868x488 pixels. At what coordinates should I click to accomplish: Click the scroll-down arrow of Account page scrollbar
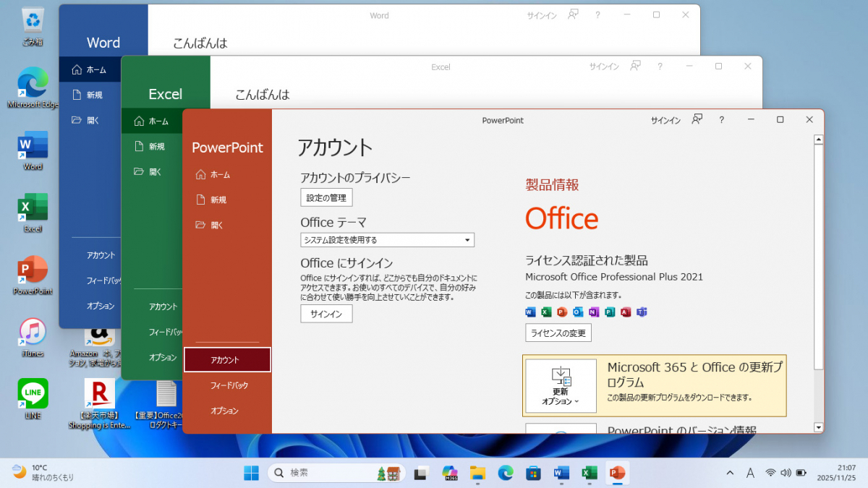pyautogui.click(x=818, y=427)
